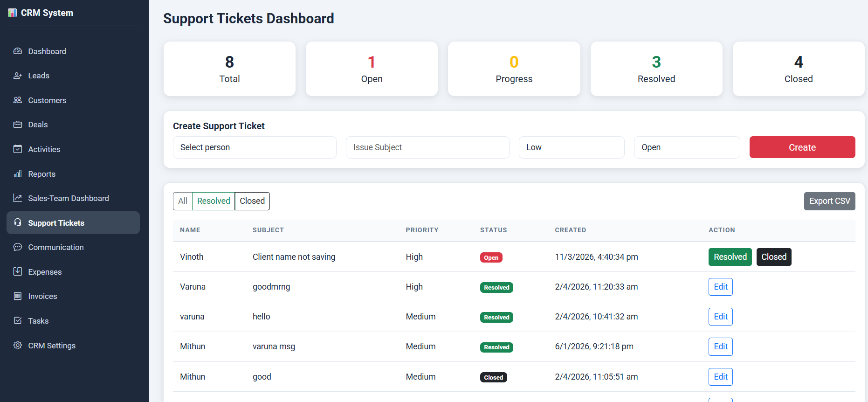Click the Deals briefcase icon
Viewport: 868px width, 402px height.
[18, 125]
